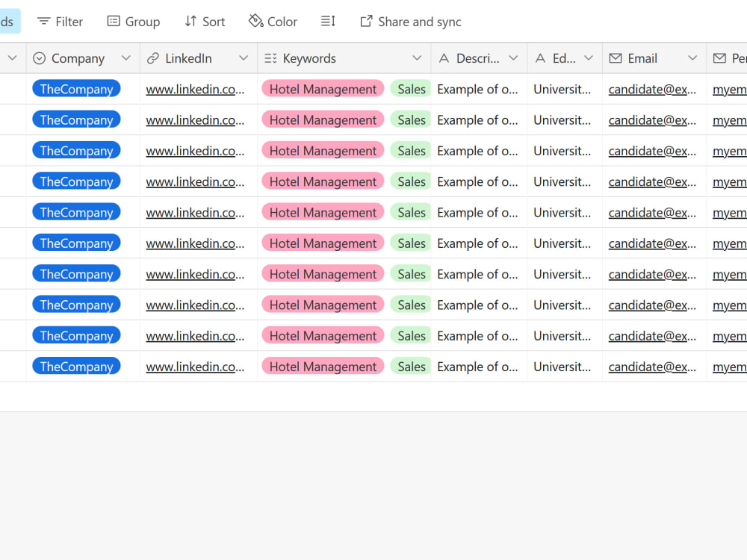The width and height of the screenshot is (747, 560).
Task: Open the Color options
Action: 272,22
